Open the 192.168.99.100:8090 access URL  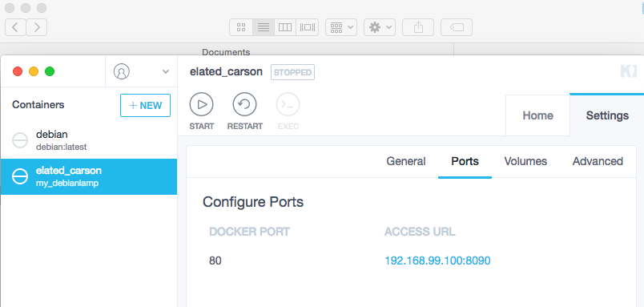437,261
